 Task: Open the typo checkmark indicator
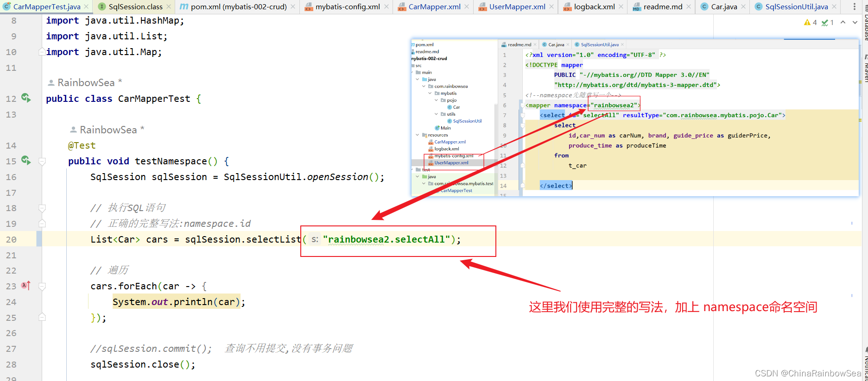(828, 22)
